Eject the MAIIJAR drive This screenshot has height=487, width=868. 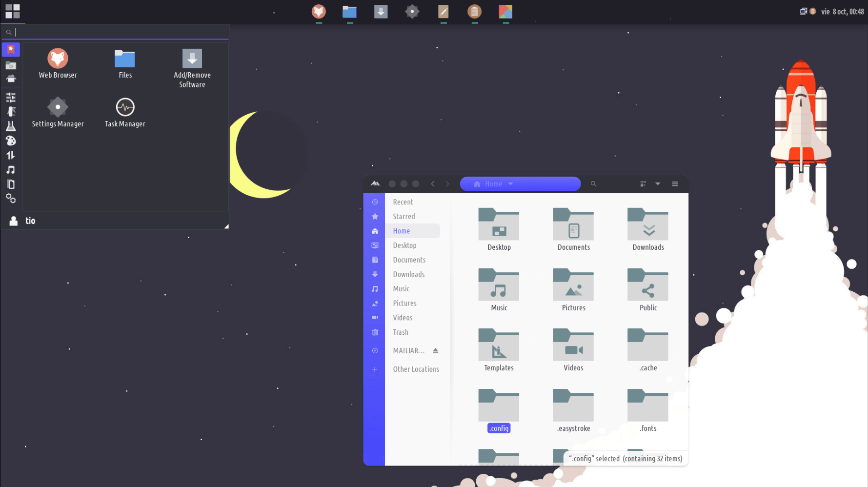pyautogui.click(x=435, y=351)
